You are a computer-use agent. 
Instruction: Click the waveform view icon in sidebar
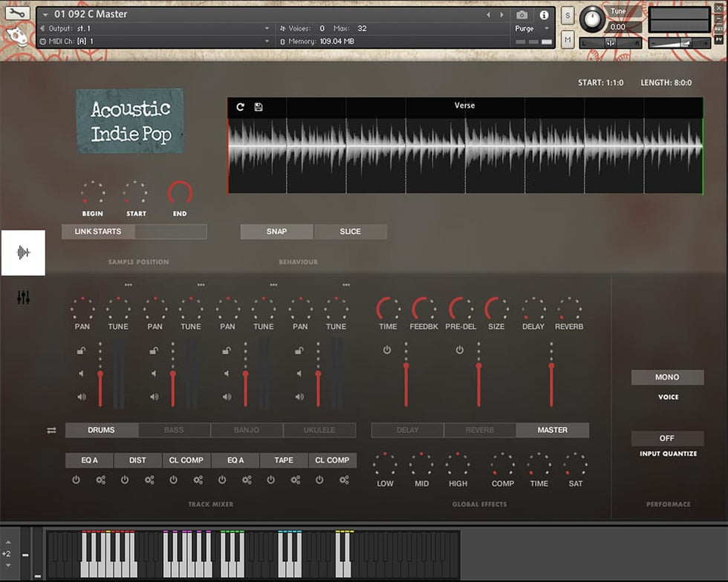pyautogui.click(x=23, y=253)
